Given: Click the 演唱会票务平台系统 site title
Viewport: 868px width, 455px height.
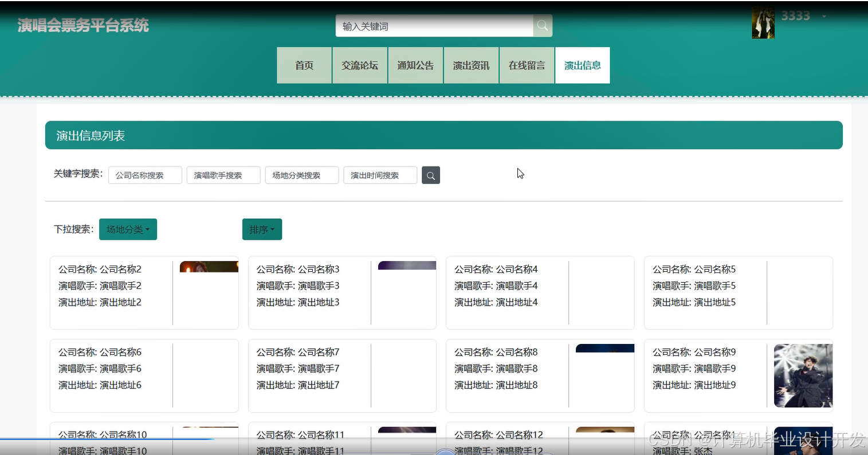Looking at the screenshot, I should [x=83, y=25].
